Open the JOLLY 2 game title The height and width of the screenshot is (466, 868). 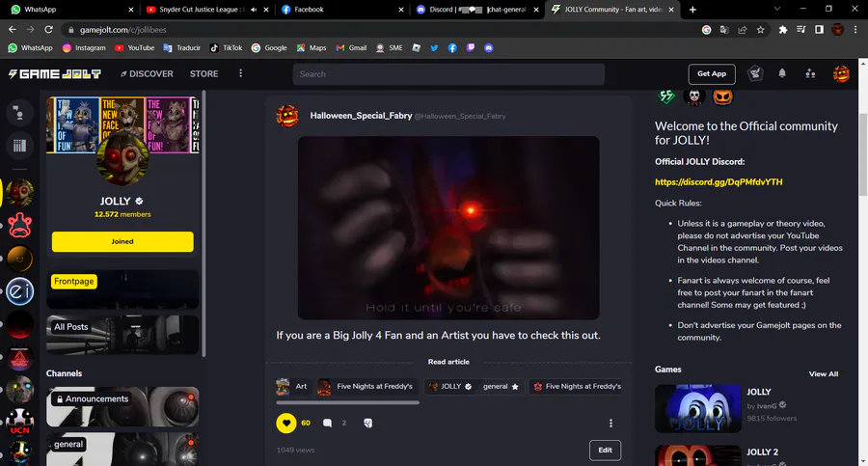762,452
